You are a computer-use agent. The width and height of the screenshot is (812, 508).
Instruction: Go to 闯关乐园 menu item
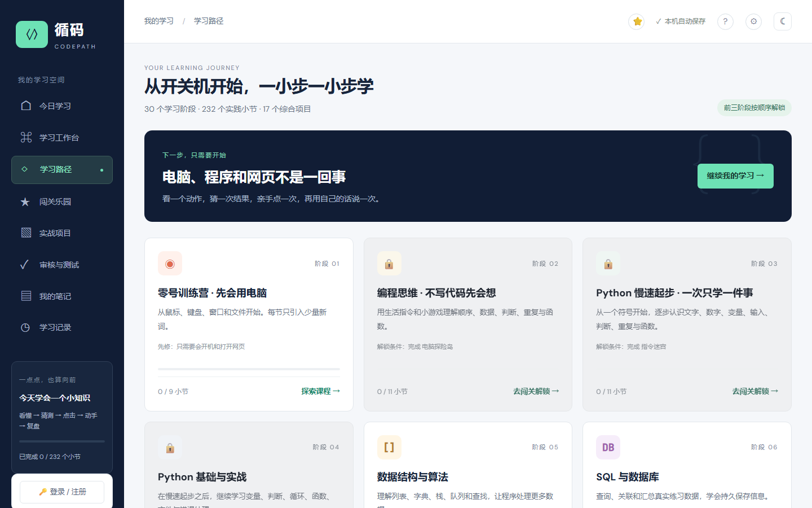point(62,202)
